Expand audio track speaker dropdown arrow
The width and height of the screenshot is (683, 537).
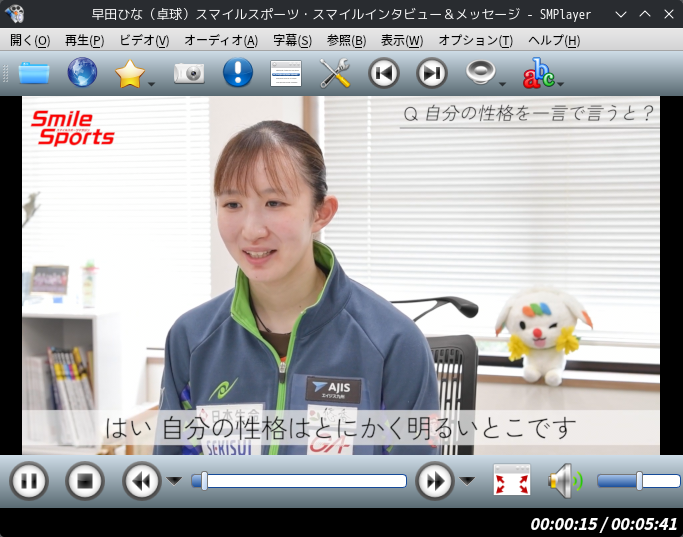(502, 84)
